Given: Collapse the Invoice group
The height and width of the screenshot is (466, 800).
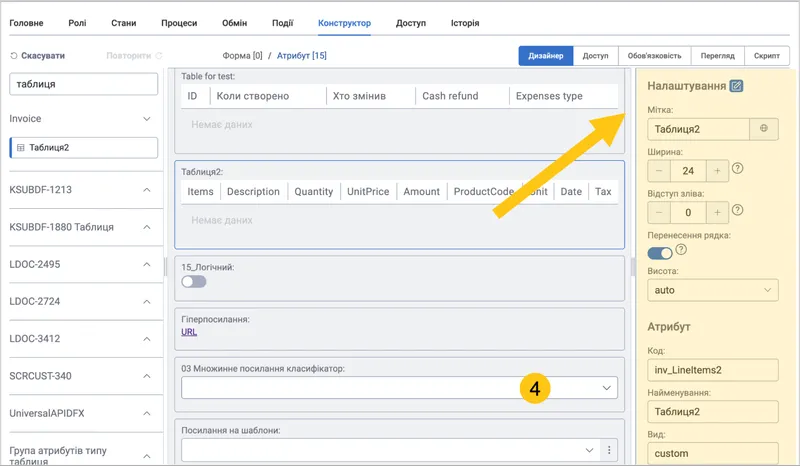Looking at the screenshot, I should 146,119.
